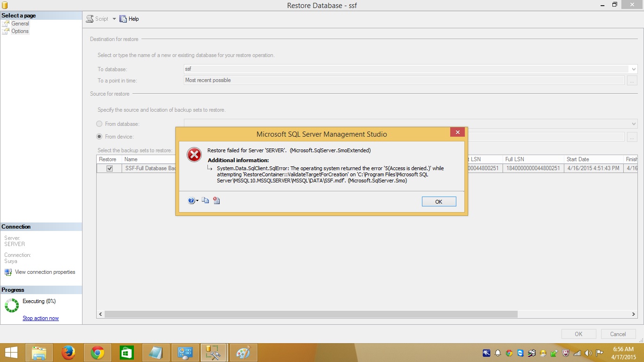Click the TeamViewer tray icon
The image size is (644, 362).
click(x=520, y=353)
